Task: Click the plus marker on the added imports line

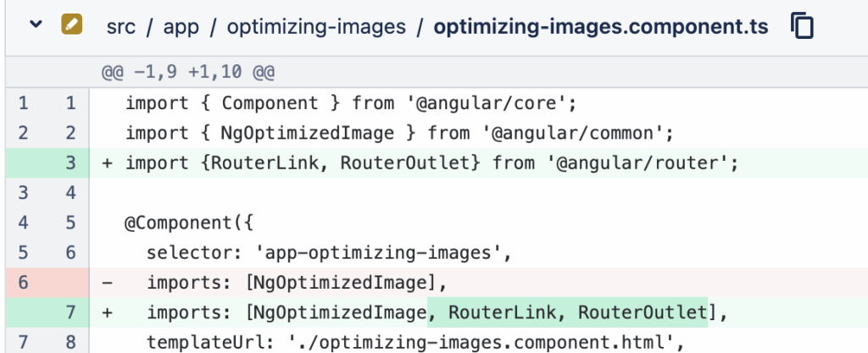Action: (108, 312)
